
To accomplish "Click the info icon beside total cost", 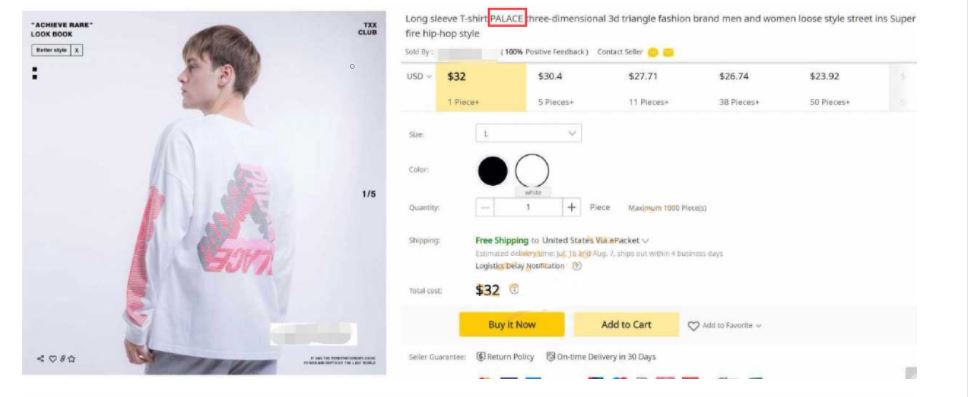I will [514, 289].
